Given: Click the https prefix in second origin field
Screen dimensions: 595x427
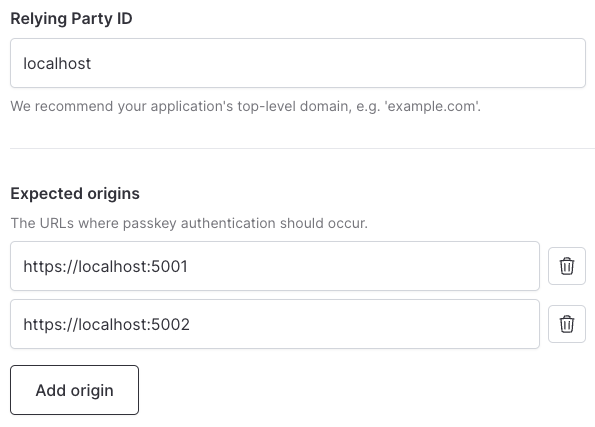Looking at the screenshot, I should pyautogui.click(x=41, y=325).
